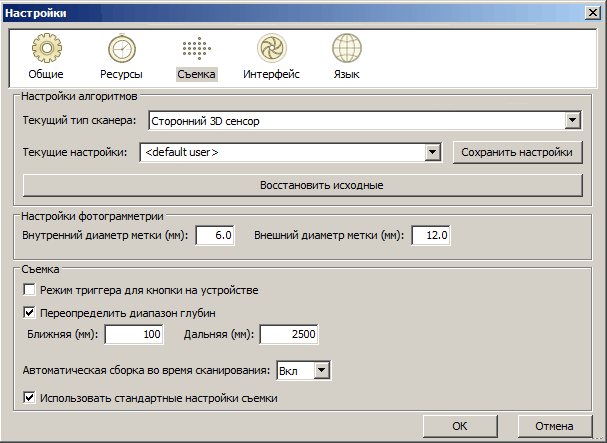Close the Настройки dialog window
This screenshot has height=443, width=607.
tap(593, 13)
